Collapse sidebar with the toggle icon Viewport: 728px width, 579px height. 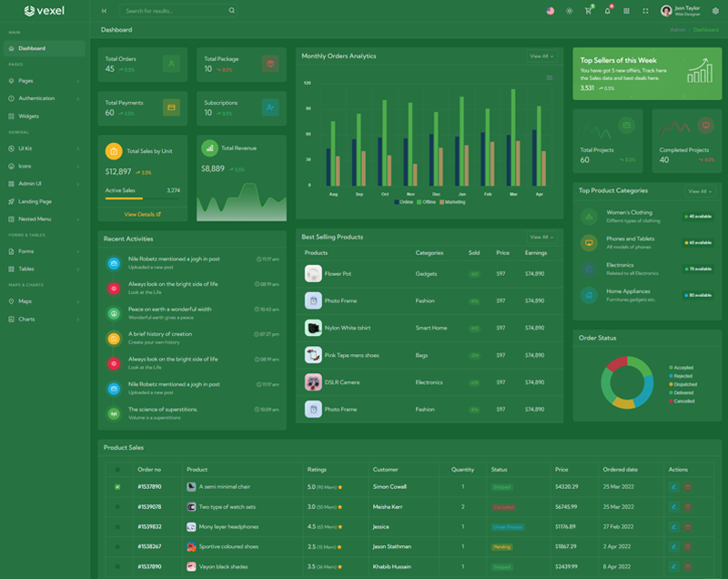[104, 11]
